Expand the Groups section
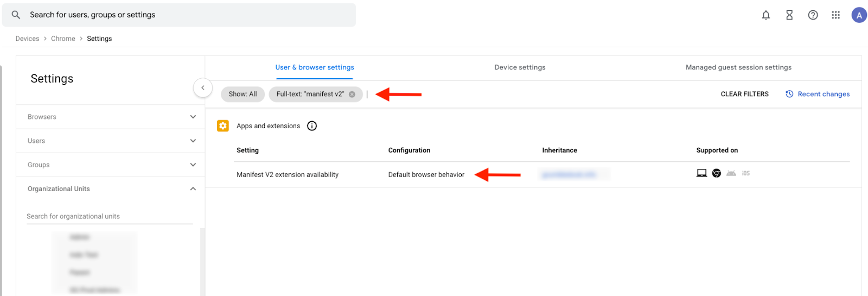868x296 pixels. click(x=111, y=165)
